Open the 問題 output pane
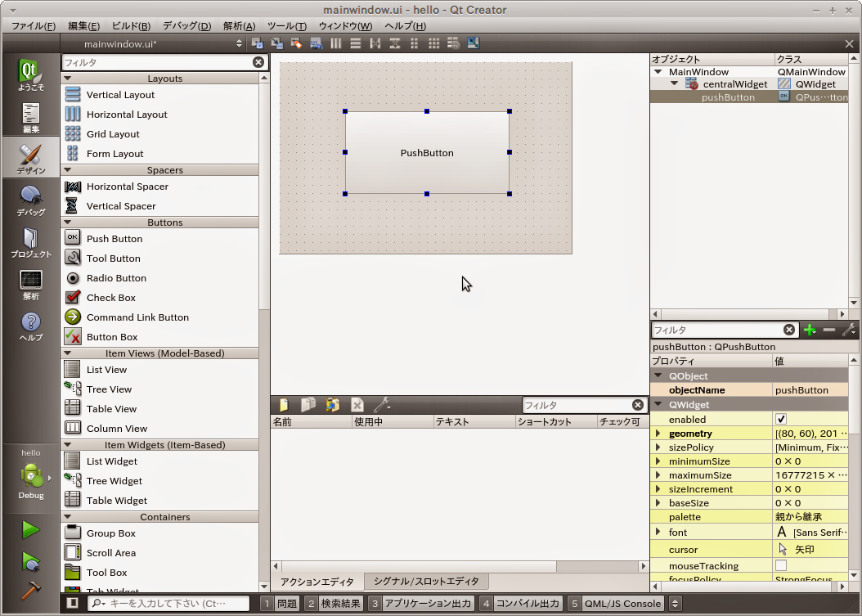The height and width of the screenshot is (616, 862). pyautogui.click(x=280, y=604)
